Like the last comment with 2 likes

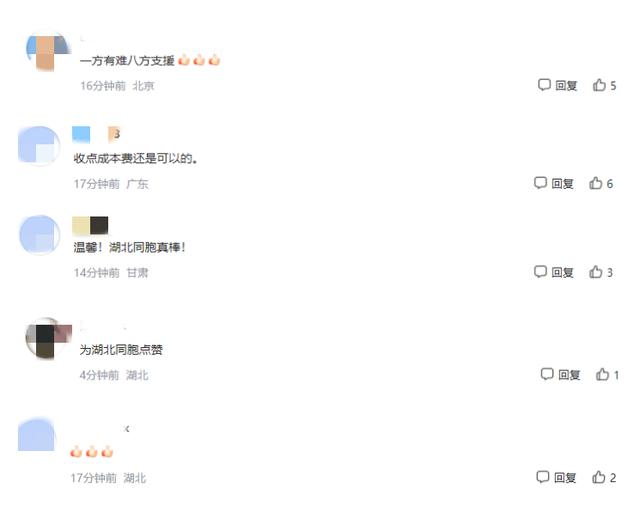(x=599, y=477)
